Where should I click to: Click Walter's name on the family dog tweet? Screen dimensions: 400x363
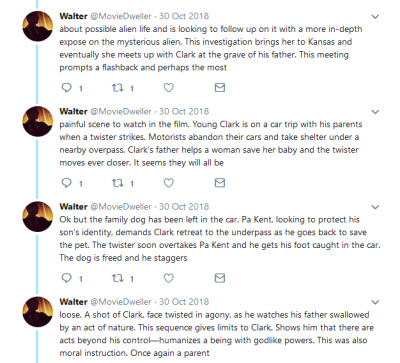pyautogui.click(x=73, y=207)
